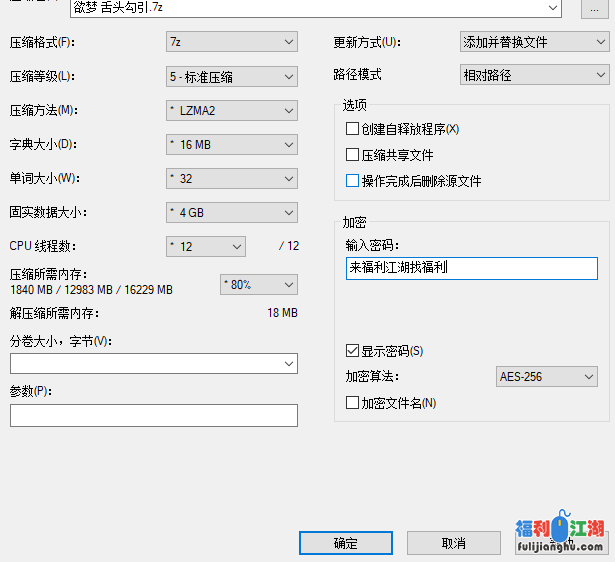Tick the 压缩共享文件 checkbox
615x562 pixels.
click(352, 155)
